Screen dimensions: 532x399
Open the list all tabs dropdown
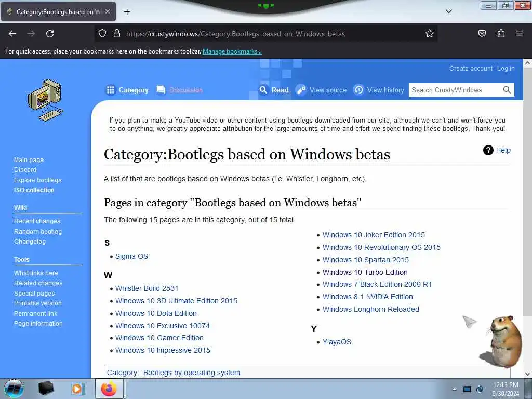tap(448, 11)
